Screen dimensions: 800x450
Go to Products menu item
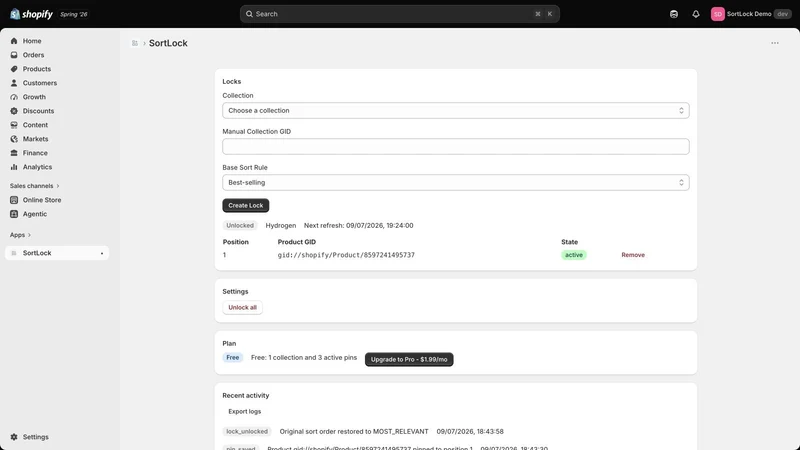[37, 69]
